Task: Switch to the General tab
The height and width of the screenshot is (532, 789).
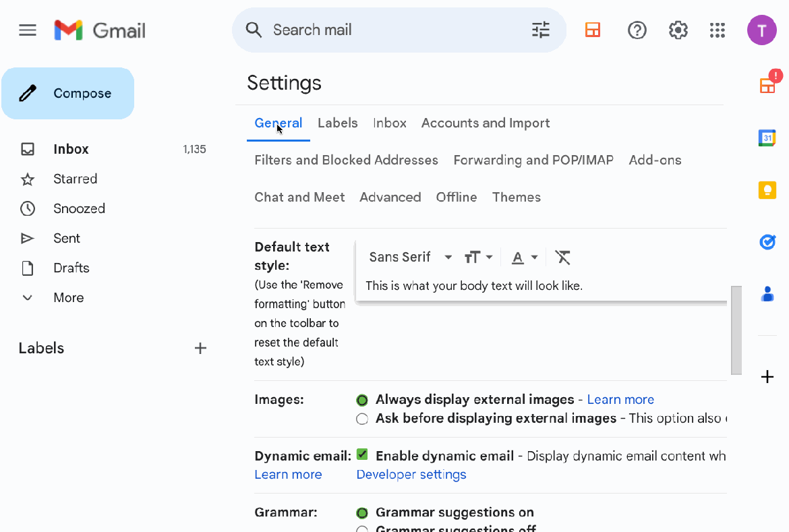Action: coord(279,123)
